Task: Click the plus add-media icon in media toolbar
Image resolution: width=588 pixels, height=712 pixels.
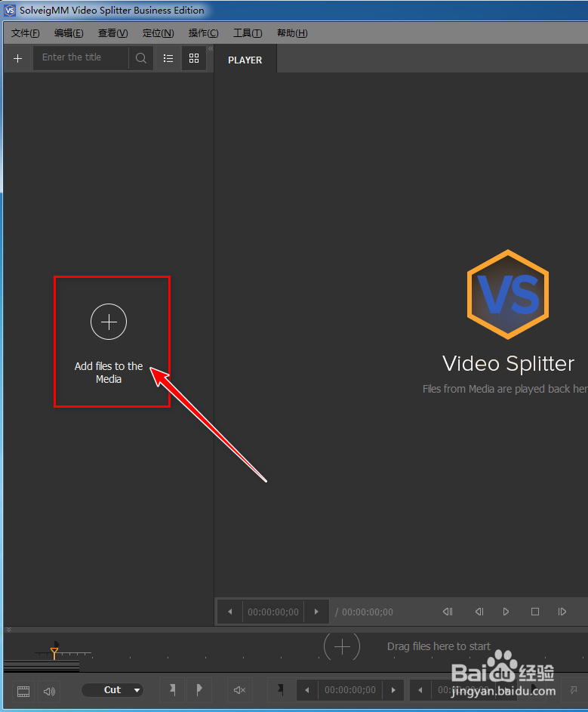Action: [17, 59]
